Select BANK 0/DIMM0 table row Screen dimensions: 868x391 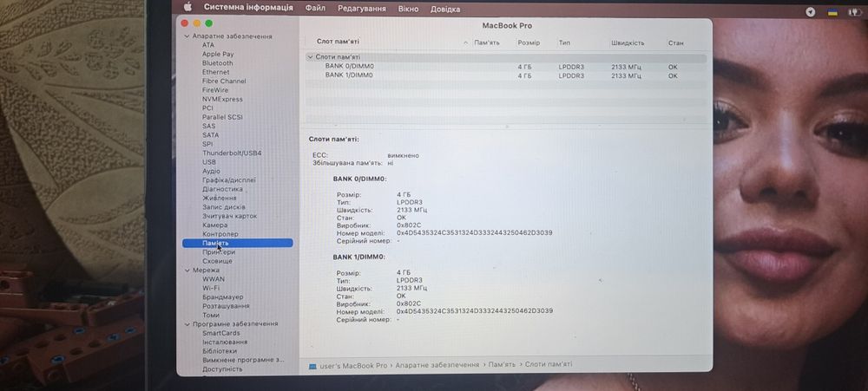pyautogui.click(x=506, y=67)
